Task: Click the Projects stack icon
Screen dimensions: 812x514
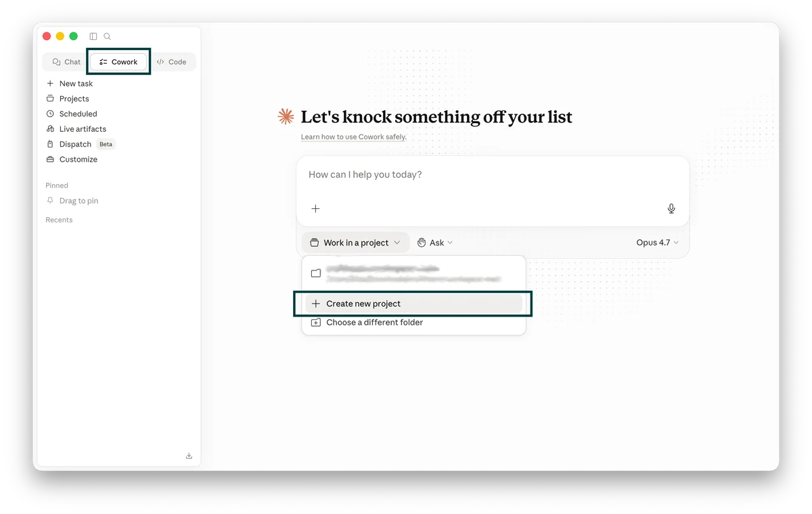Action: 50,99
